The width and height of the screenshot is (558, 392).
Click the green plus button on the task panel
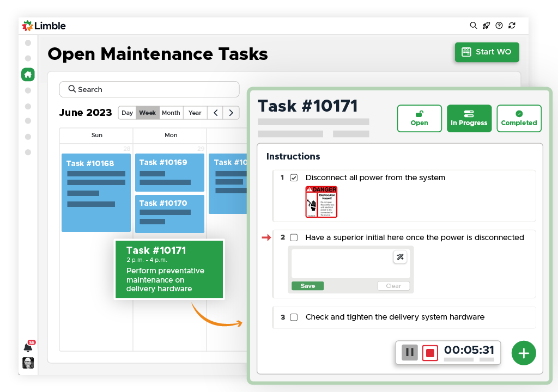coord(524,353)
